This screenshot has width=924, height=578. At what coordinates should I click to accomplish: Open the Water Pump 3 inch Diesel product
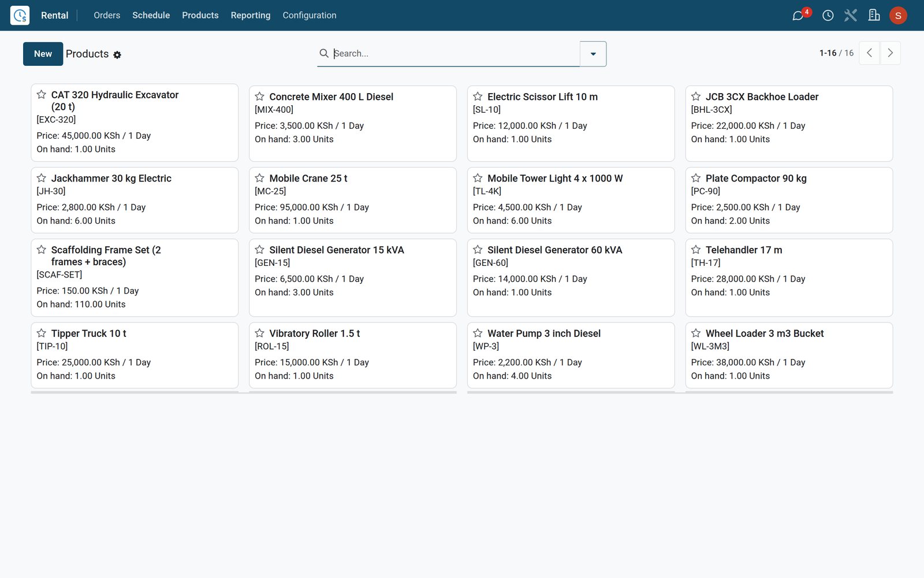point(571,355)
